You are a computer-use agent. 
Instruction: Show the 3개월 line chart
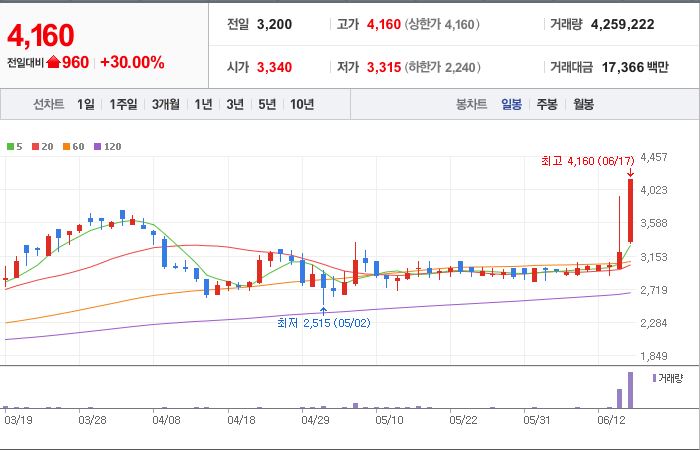[x=166, y=104]
